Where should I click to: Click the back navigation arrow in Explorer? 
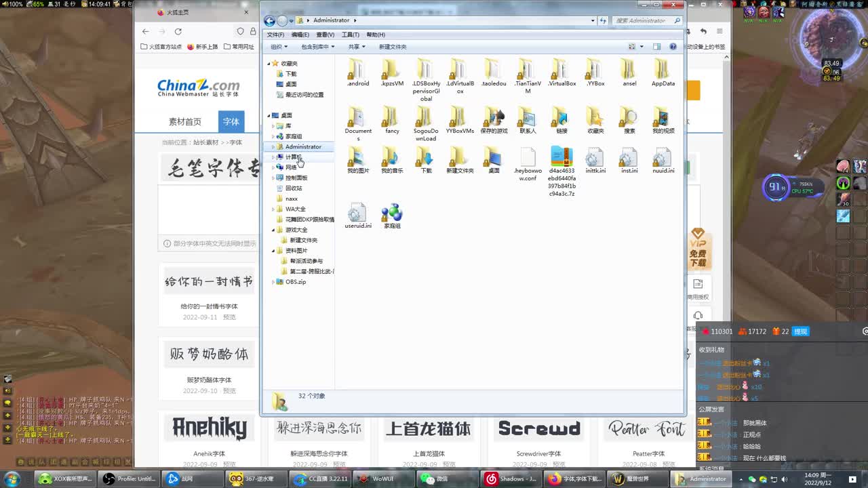coord(269,20)
